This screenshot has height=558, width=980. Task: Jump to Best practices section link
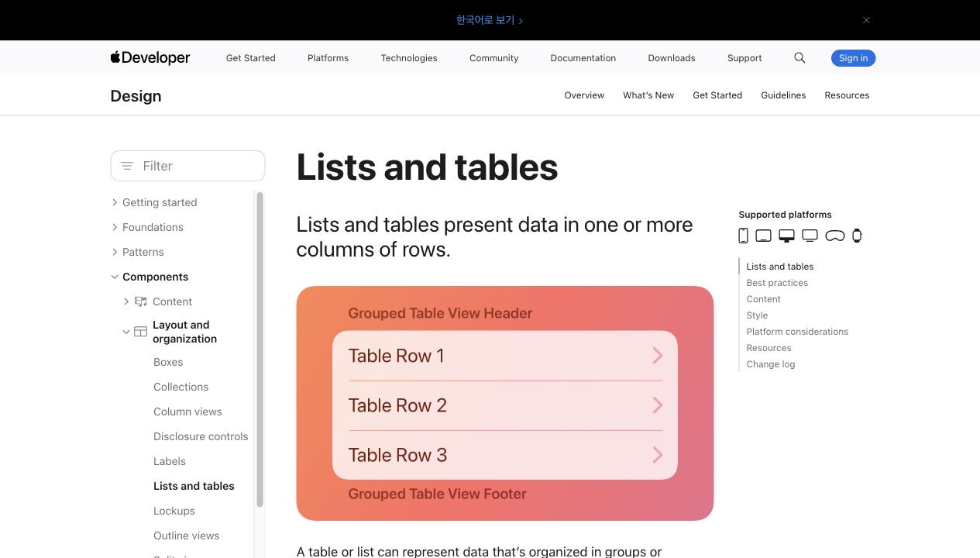tap(777, 283)
